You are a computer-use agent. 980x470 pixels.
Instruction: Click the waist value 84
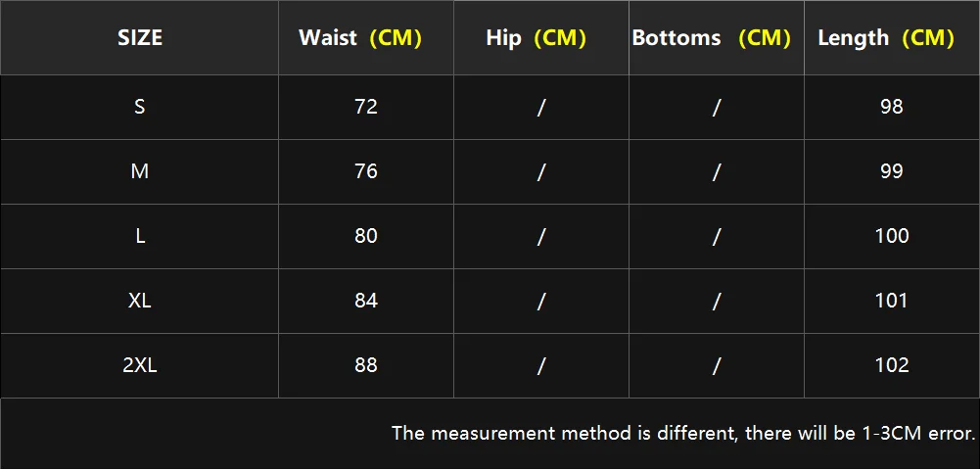366,301
